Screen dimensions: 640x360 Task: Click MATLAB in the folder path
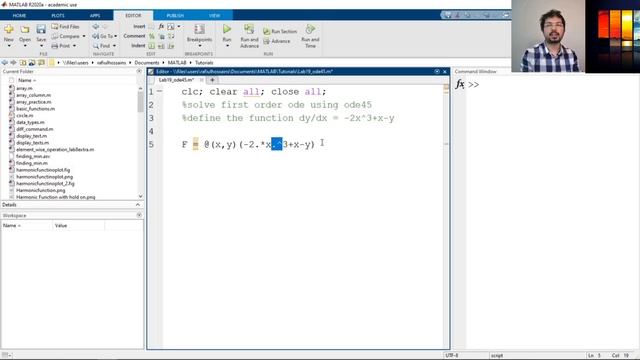(177, 63)
